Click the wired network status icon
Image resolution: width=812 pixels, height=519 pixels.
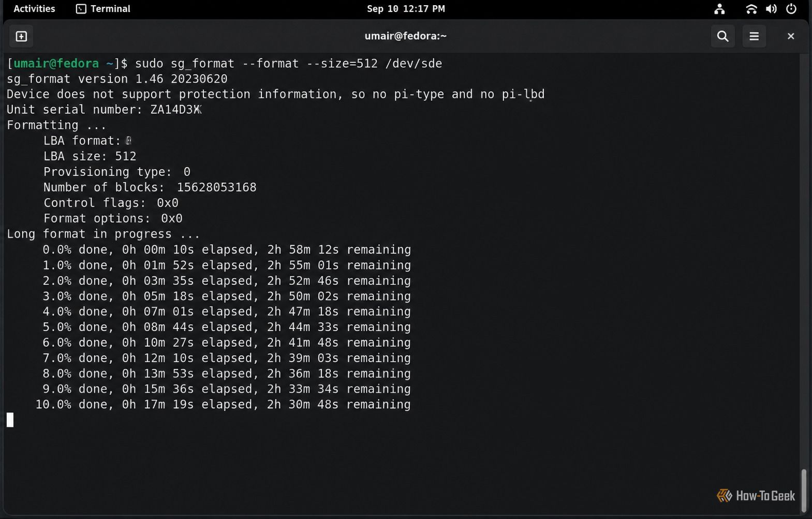point(719,9)
